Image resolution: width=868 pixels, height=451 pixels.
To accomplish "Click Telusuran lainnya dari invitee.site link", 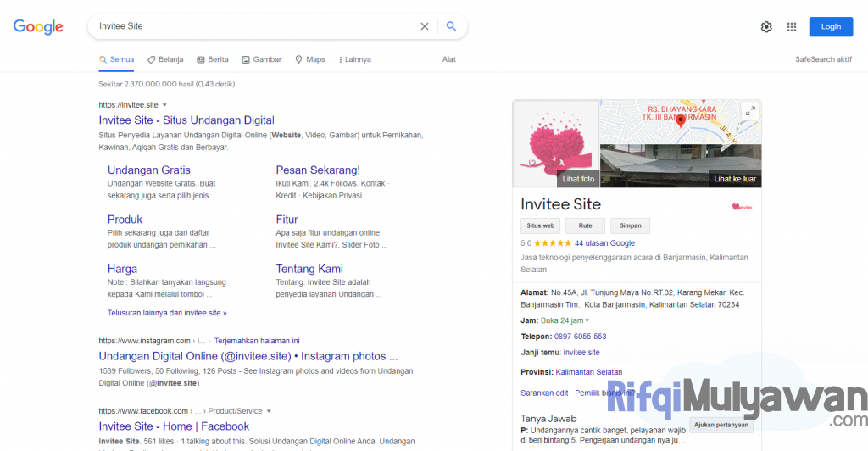I will (167, 313).
